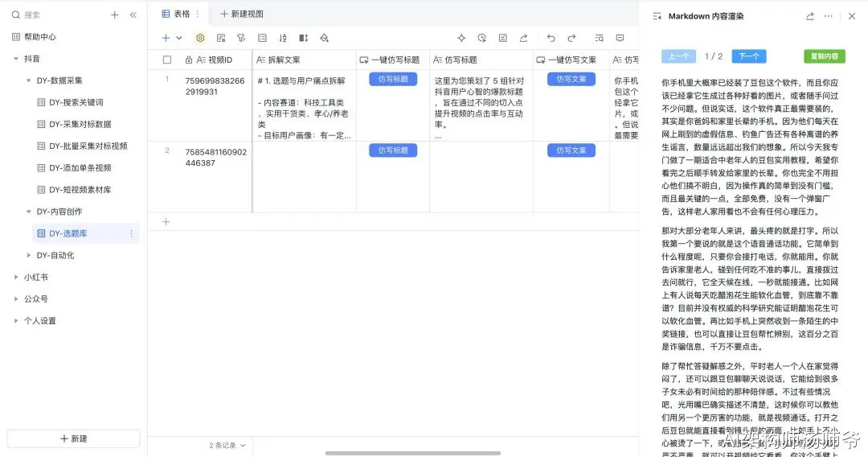
Task: Open the 2 条记录 dropdown in footer
Action: pos(227,446)
